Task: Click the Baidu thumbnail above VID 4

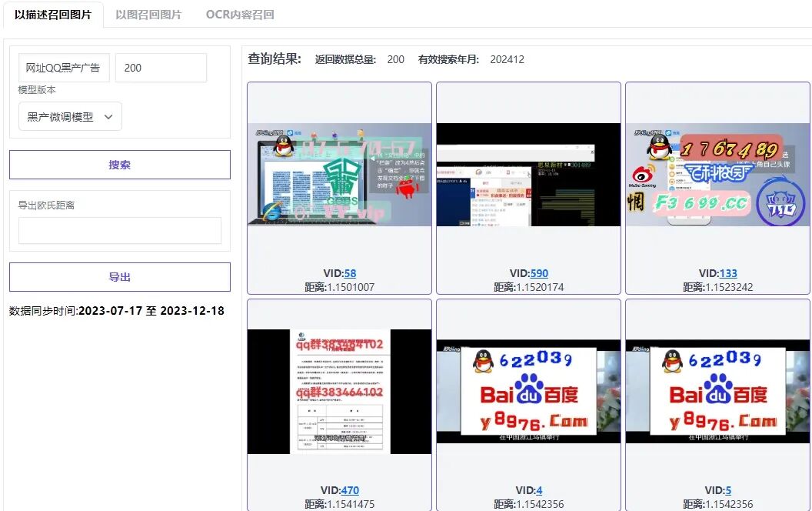Action: (528, 392)
